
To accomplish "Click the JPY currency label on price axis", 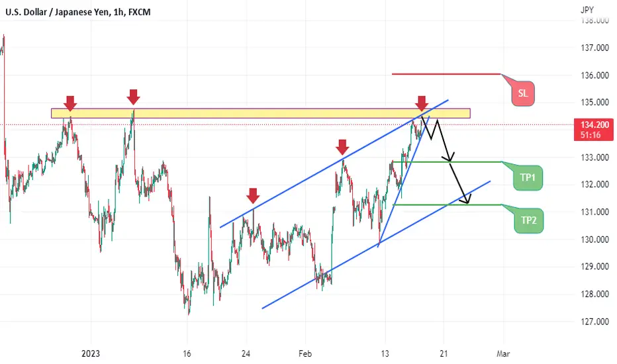I will coord(587,10).
